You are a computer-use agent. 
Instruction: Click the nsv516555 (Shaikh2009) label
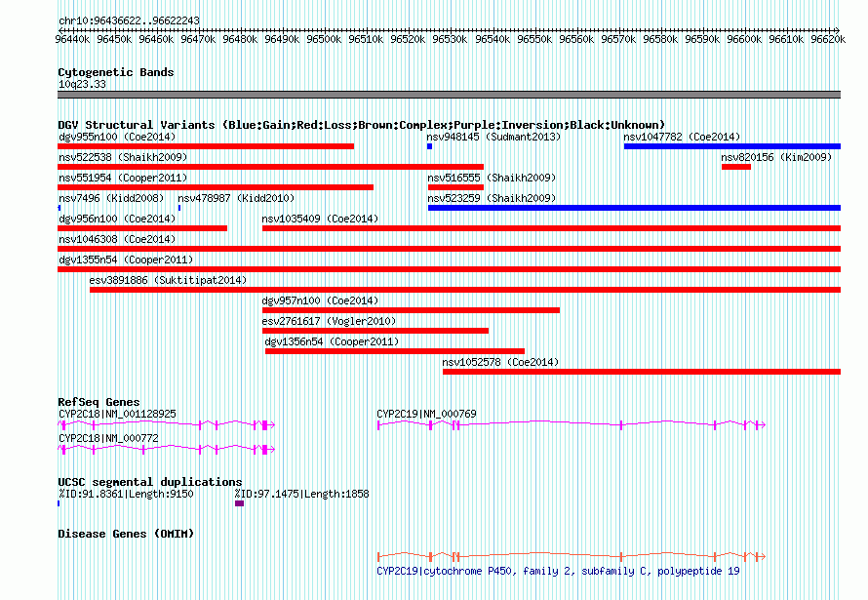pos(492,178)
